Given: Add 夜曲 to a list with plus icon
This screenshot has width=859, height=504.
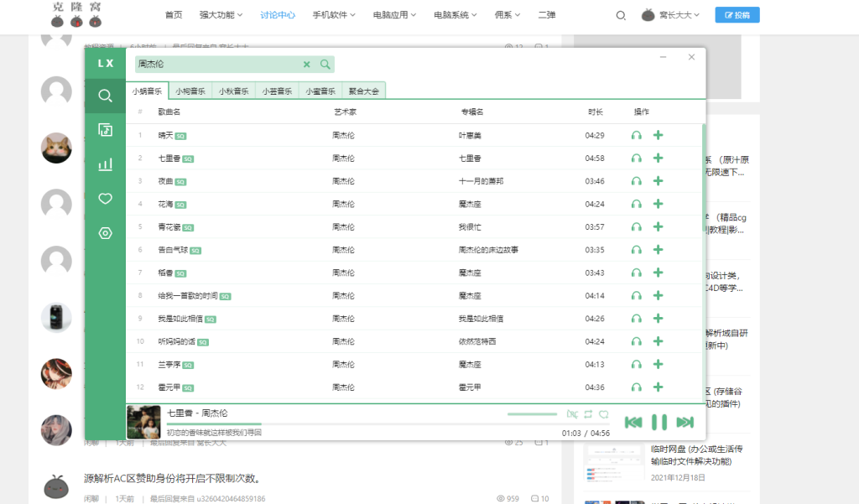Looking at the screenshot, I should pos(658,181).
